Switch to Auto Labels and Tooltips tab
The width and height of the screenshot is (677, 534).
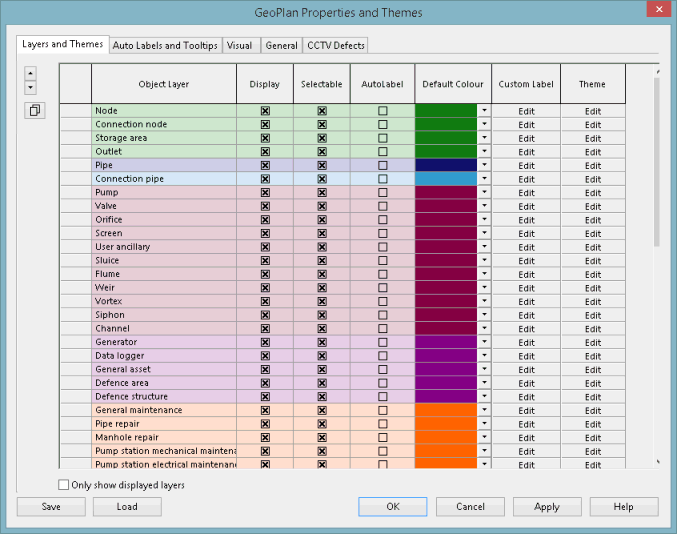pos(165,45)
